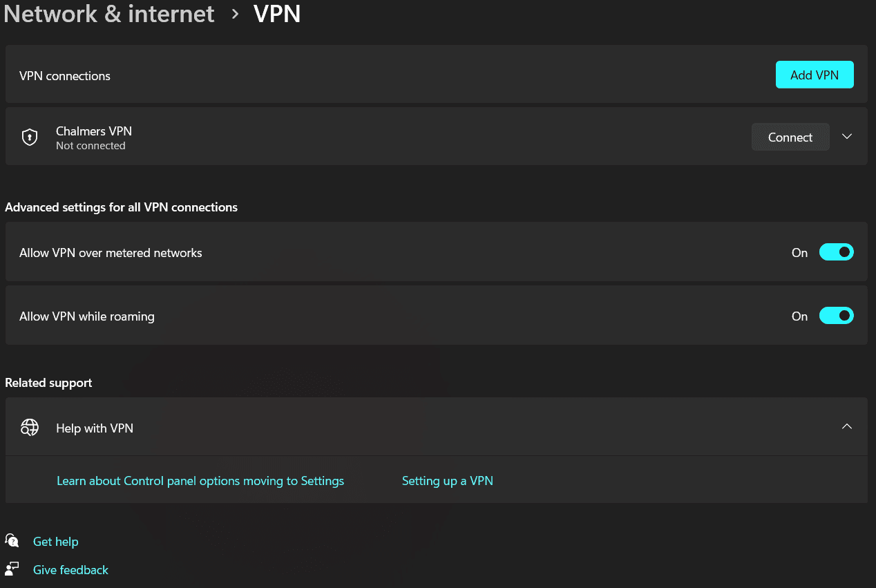
Task: Click the Help with VPN header text
Action: tap(95, 428)
